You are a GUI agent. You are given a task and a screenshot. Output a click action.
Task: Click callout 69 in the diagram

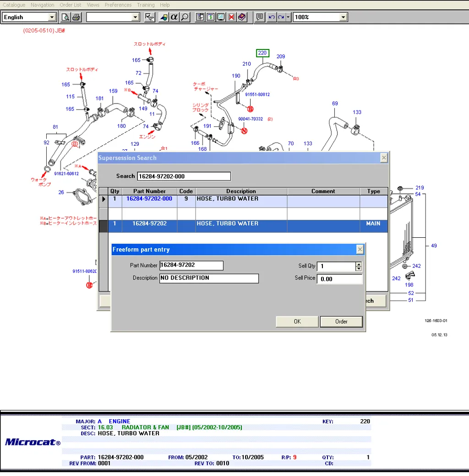coord(335,104)
